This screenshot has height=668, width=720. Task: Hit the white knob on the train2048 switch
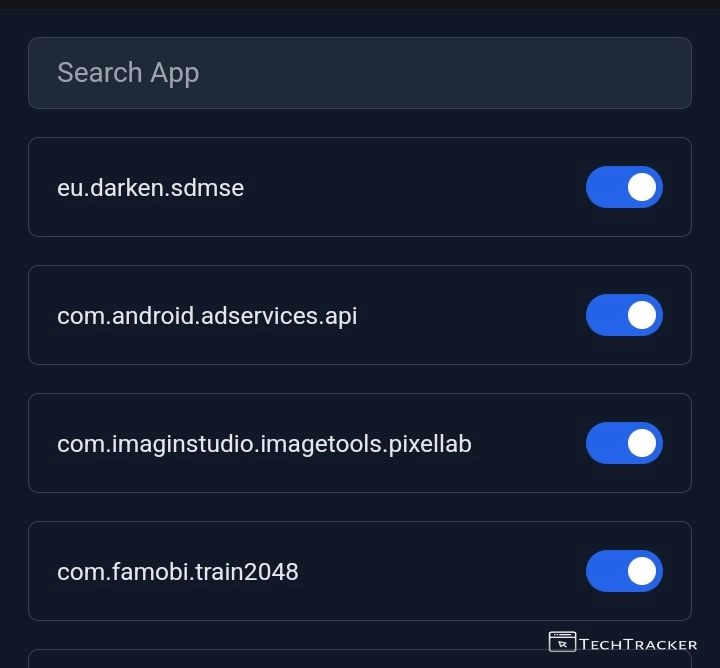point(642,571)
